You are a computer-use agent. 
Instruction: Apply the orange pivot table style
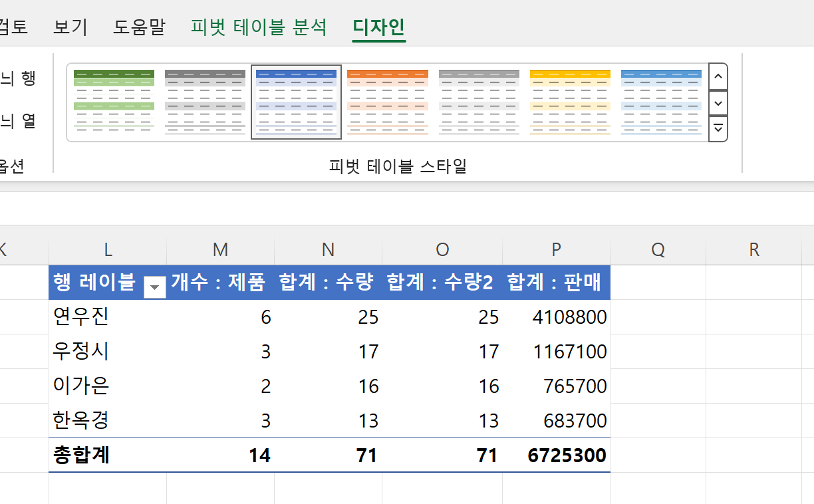point(387,101)
